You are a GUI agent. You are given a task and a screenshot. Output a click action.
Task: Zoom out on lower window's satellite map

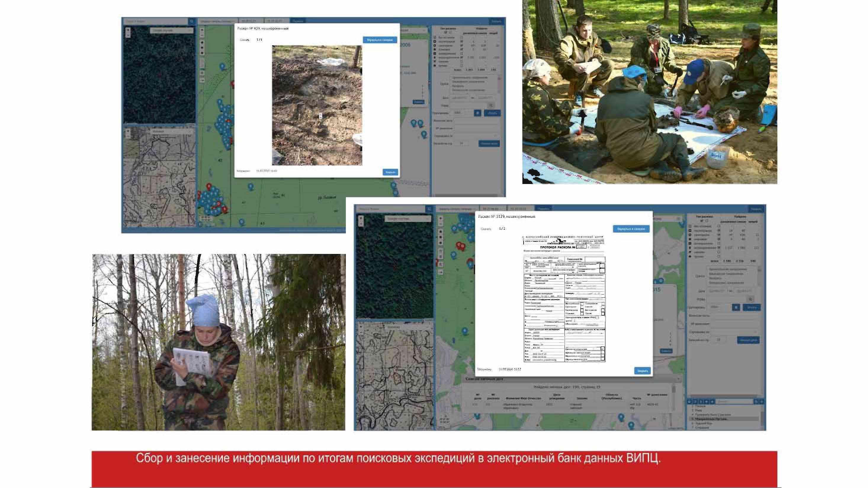click(x=361, y=223)
